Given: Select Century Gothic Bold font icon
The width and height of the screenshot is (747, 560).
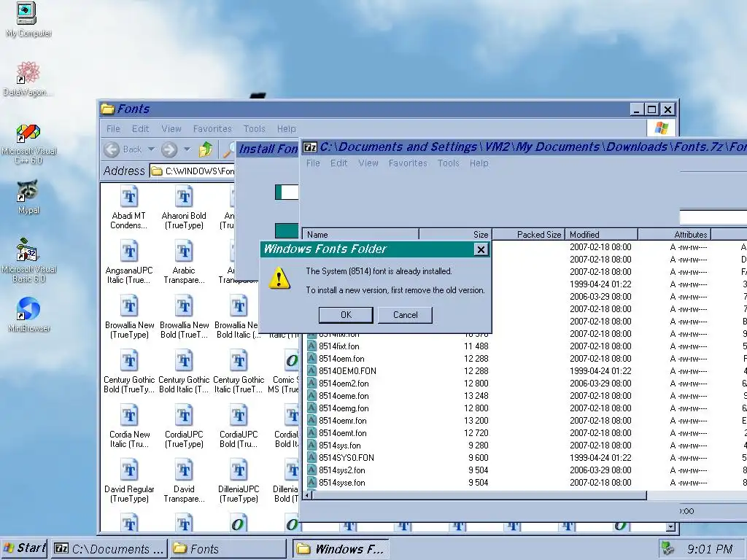Looking at the screenshot, I should [129, 371].
